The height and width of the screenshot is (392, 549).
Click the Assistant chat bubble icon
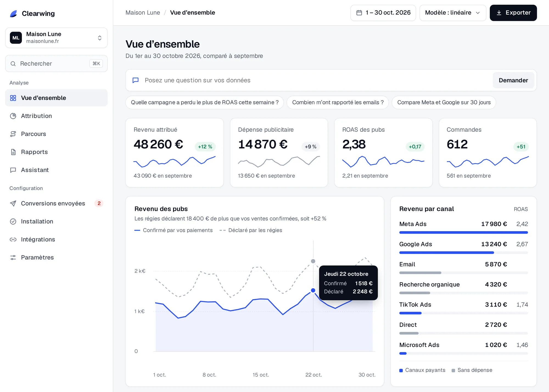(13, 170)
